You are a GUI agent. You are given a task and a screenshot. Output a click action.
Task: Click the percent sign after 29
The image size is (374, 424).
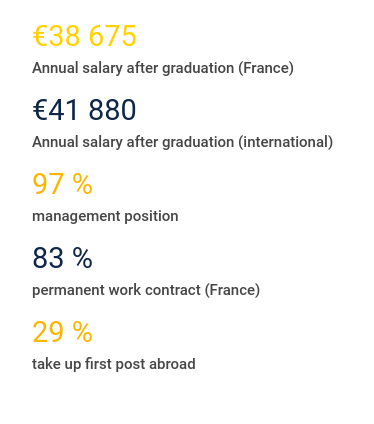click(x=83, y=332)
